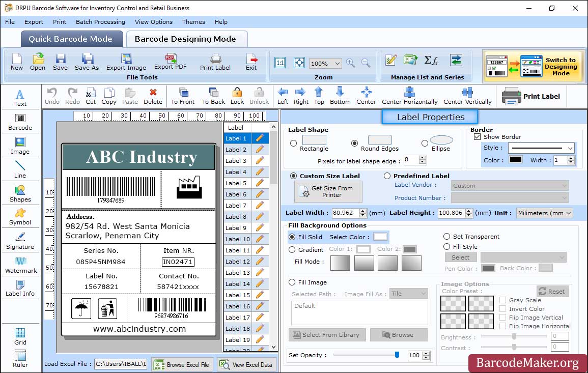Open the File menu
This screenshot has width=588, height=373.
pyautogui.click(x=10, y=22)
